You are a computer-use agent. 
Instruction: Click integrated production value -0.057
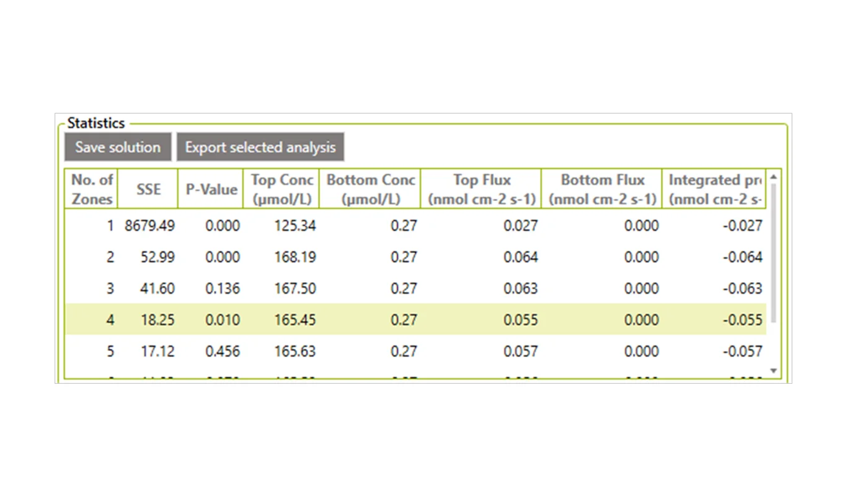[743, 351]
